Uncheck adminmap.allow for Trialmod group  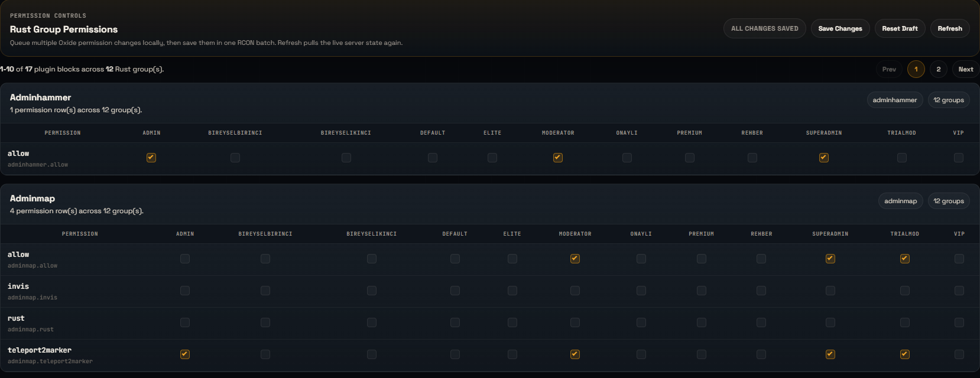[905, 259]
